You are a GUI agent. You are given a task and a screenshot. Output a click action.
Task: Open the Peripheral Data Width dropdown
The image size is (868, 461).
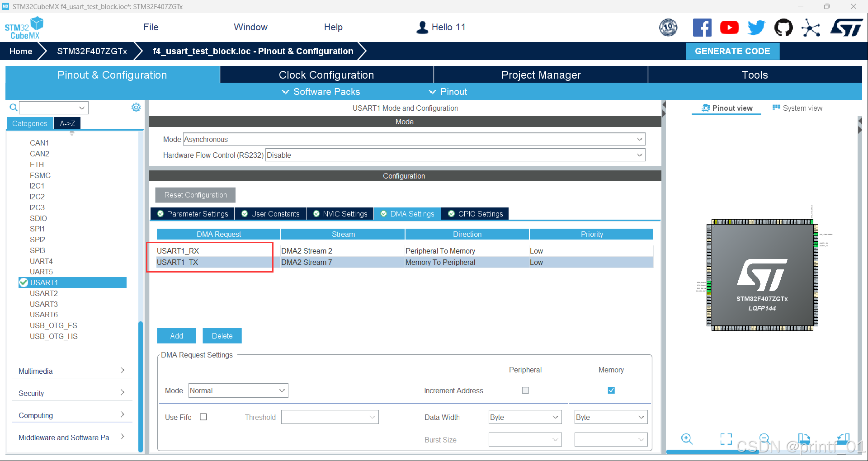pyautogui.click(x=525, y=417)
